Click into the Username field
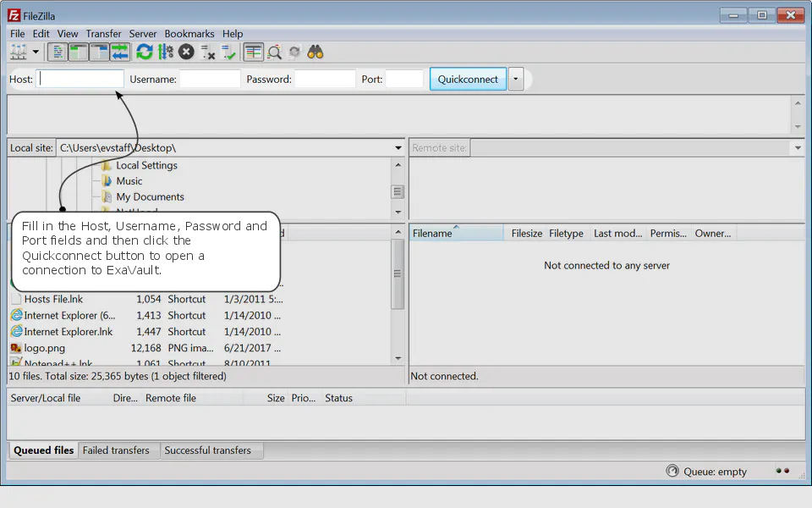 [210, 79]
